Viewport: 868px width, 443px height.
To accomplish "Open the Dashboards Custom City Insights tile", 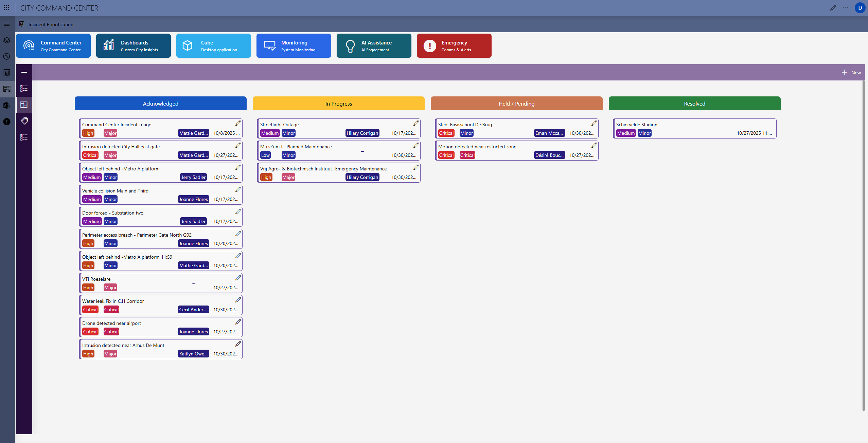I will 133,45.
